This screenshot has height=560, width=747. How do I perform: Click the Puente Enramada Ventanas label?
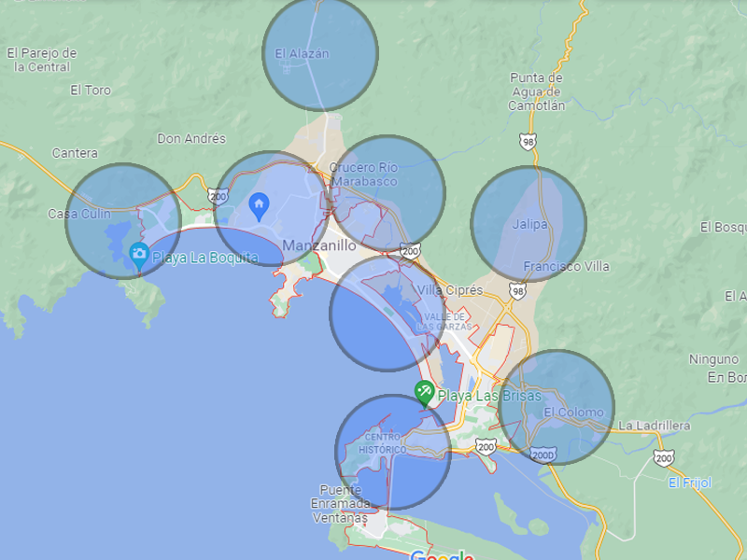point(340,504)
